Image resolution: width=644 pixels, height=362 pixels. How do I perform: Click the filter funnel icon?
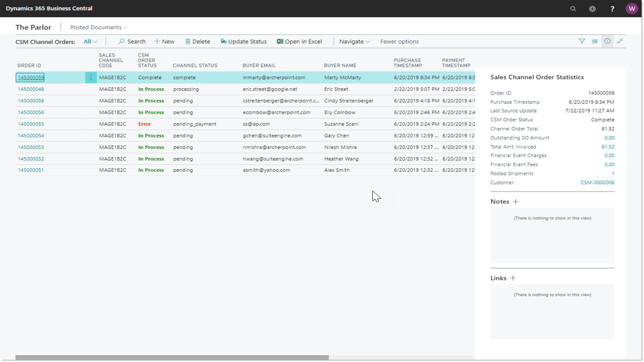click(x=582, y=41)
